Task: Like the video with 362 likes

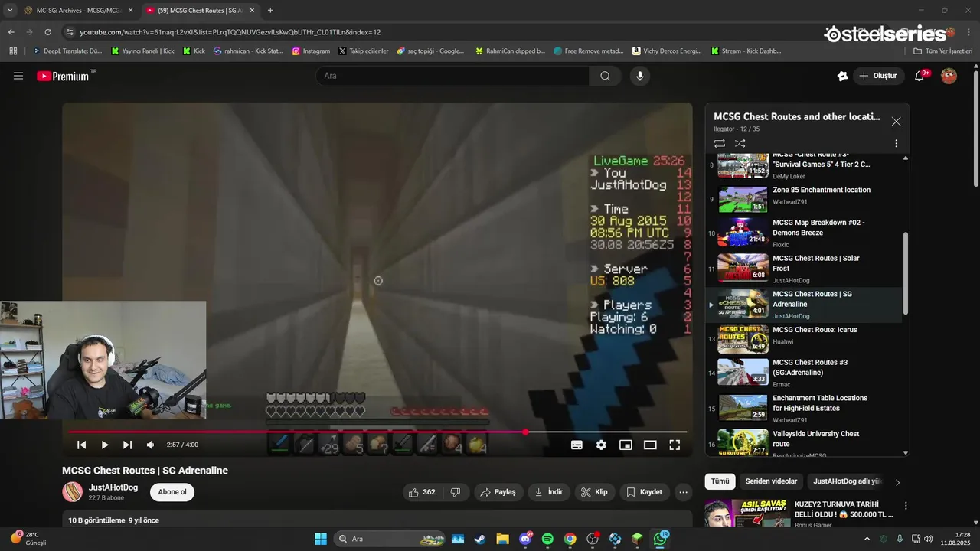Action: pyautogui.click(x=422, y=492)
